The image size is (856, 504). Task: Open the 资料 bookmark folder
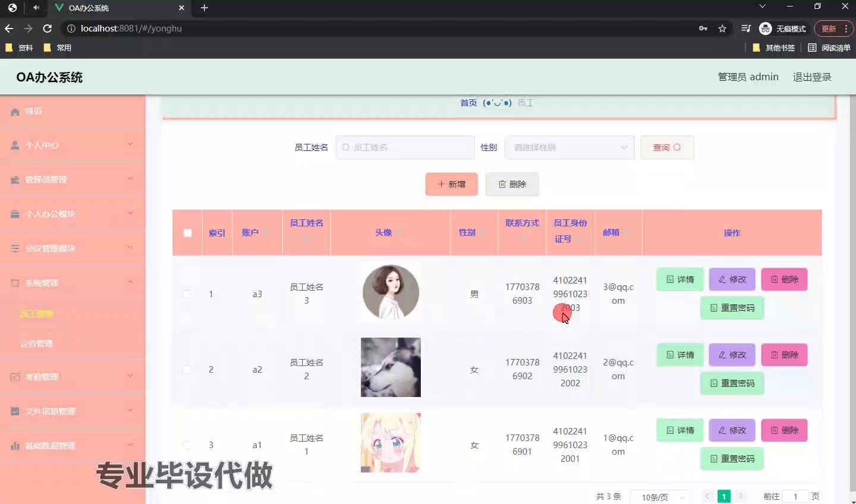point(19,48)
